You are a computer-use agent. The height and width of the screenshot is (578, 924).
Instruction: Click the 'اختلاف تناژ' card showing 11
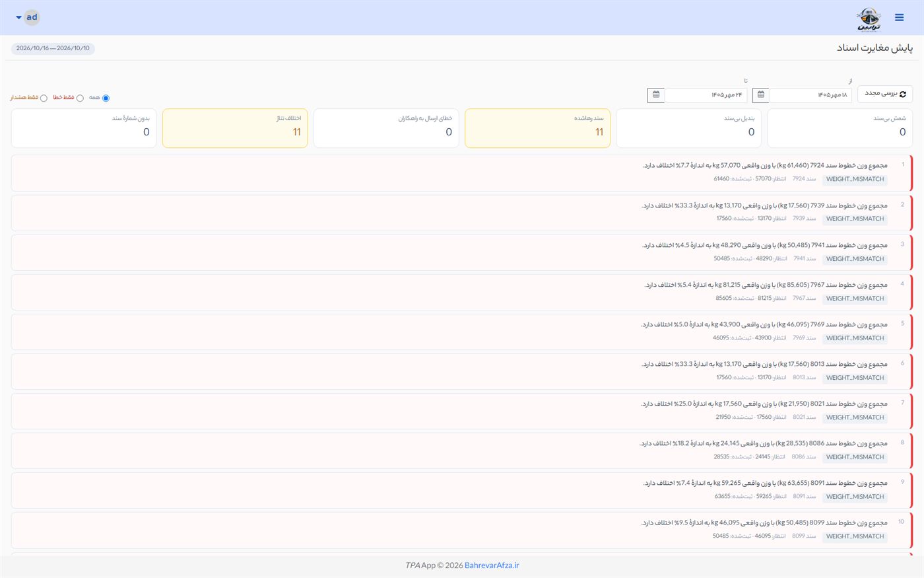tap(235, 128)
